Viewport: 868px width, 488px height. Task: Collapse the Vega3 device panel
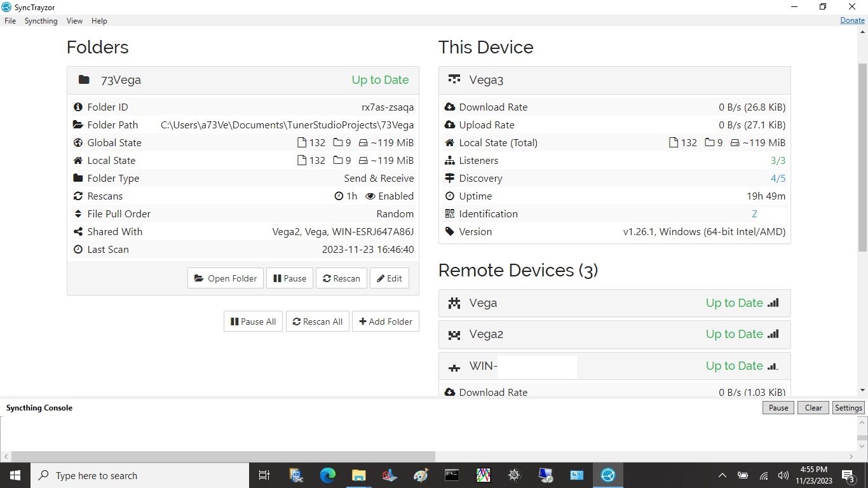coord(614,80)
